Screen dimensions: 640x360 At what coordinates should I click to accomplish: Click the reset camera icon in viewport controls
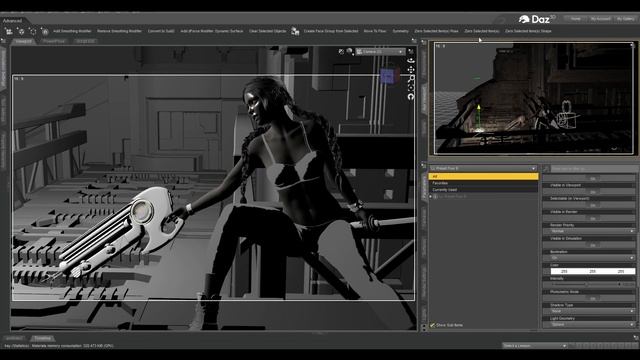point(411,97)
